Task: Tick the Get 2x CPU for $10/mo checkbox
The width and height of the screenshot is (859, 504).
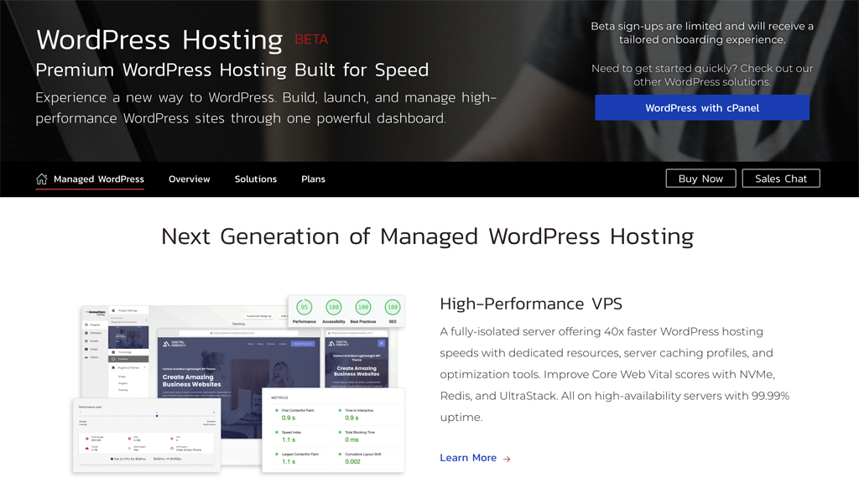Action: 112,459
